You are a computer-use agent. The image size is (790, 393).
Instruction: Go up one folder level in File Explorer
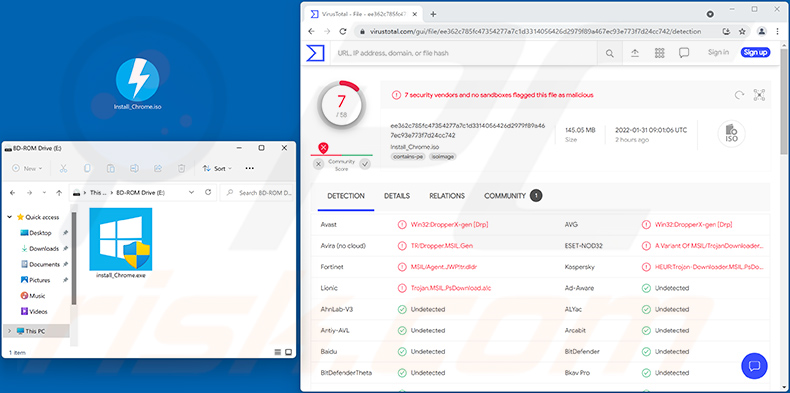[x=59, y=192]
